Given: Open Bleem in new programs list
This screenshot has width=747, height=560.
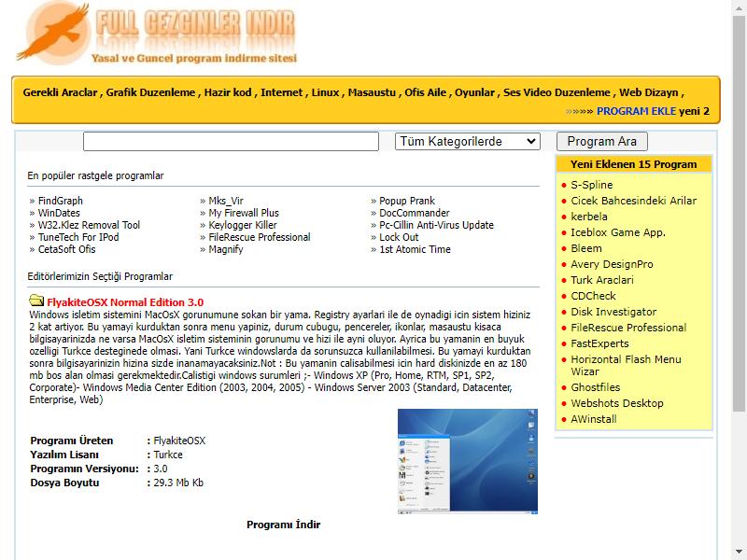Looking at the screenshot, I should point(586,248).
